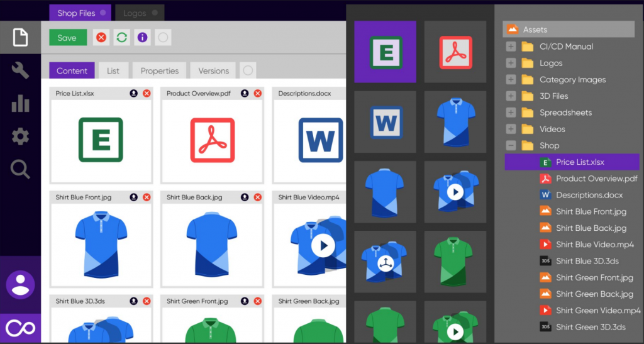The image size is (644, 344).
Task: Switch to the Logos tab
Action: pos(140,13)
